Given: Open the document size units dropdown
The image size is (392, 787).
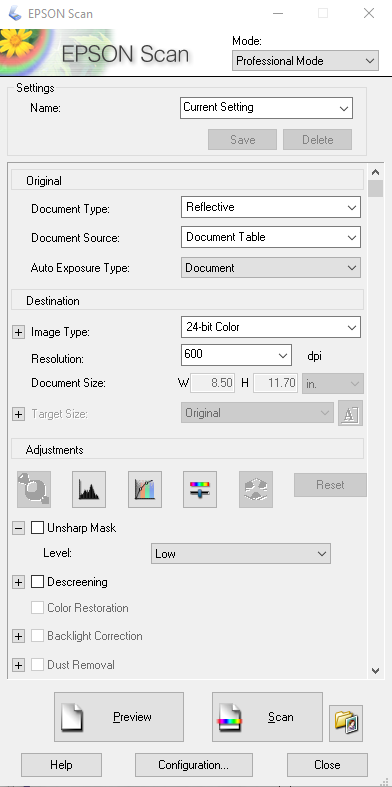Looking at the screenshot, I should pyautogui.click(x=332, y=383).
